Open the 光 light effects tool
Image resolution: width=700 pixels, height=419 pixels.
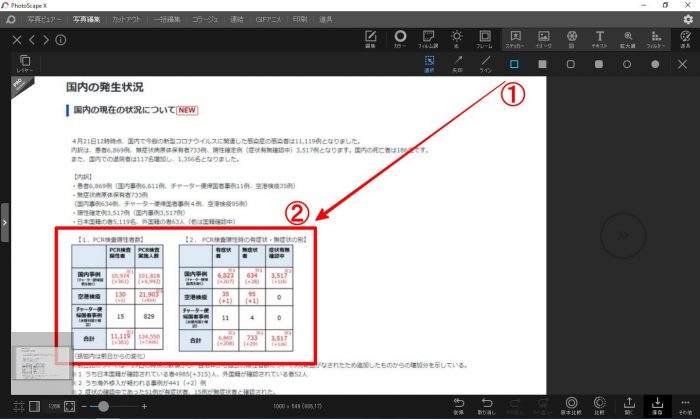point(456,39)
